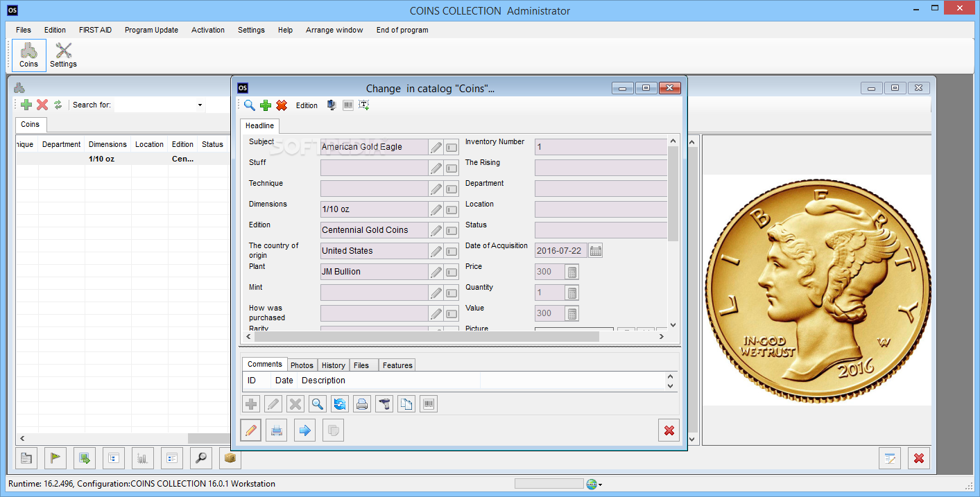Screen dimensions: 980x497
Task: Click the Subject field containing American Gold Eagle
Action: point(374,147)
